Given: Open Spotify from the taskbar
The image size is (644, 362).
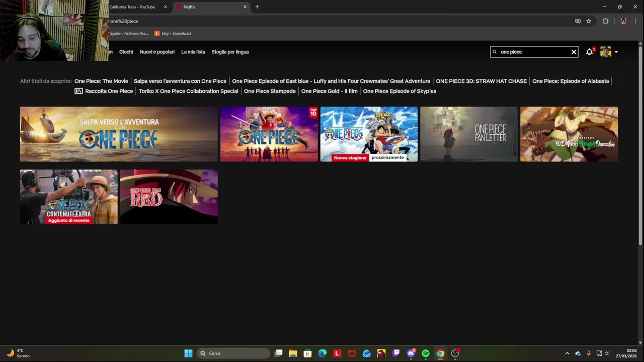Looking at the screenshot, I should click(426, 353).
